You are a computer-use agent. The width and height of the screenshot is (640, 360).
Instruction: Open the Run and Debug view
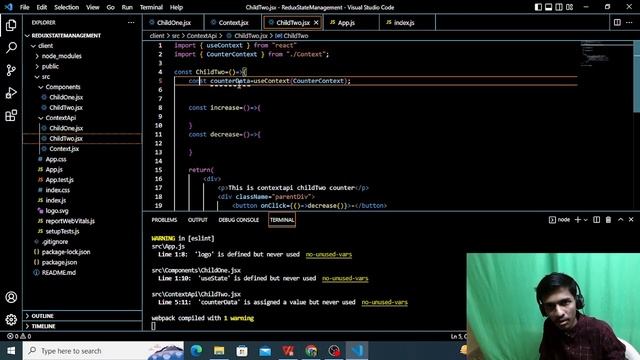click(x=11, y=93)
